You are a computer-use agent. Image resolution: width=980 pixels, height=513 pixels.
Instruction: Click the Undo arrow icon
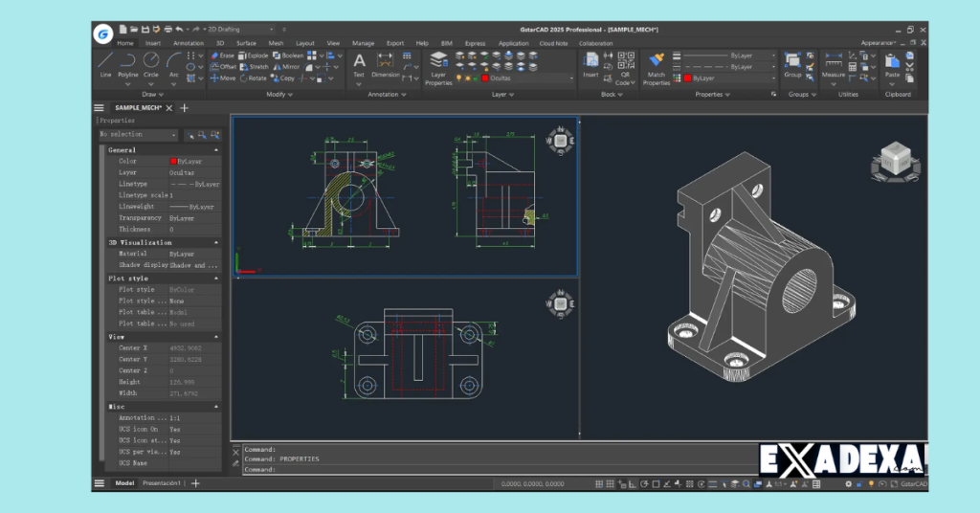[x=179, y=30]
